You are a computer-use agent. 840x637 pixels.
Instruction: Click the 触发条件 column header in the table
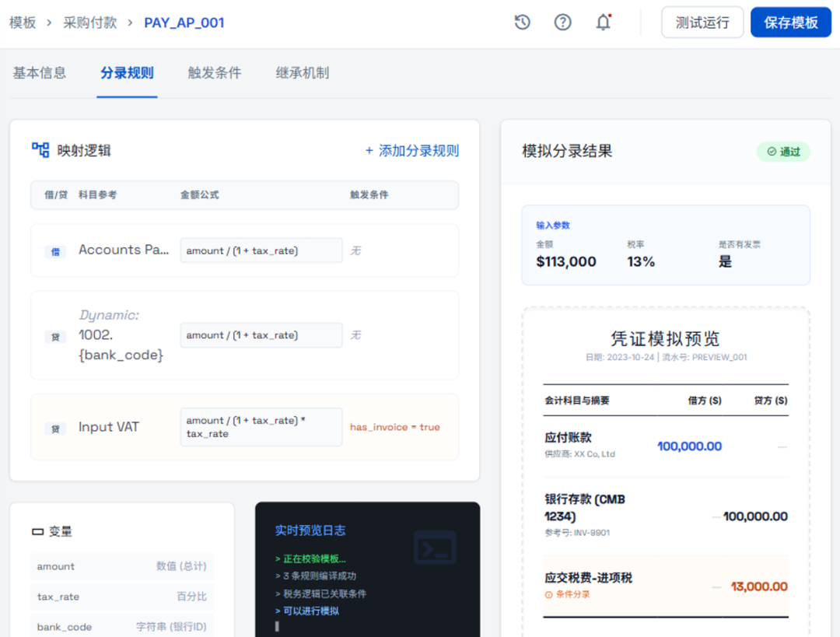click(369, 195)
